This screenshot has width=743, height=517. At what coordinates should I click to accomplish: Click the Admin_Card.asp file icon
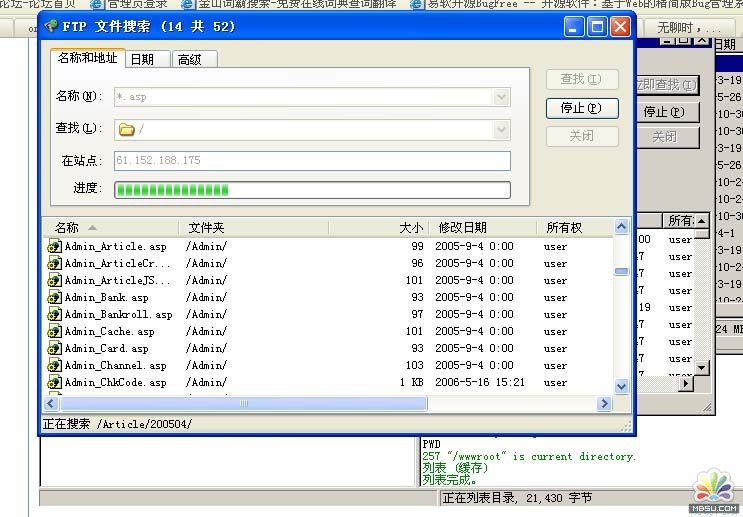[x=55, y=348]
